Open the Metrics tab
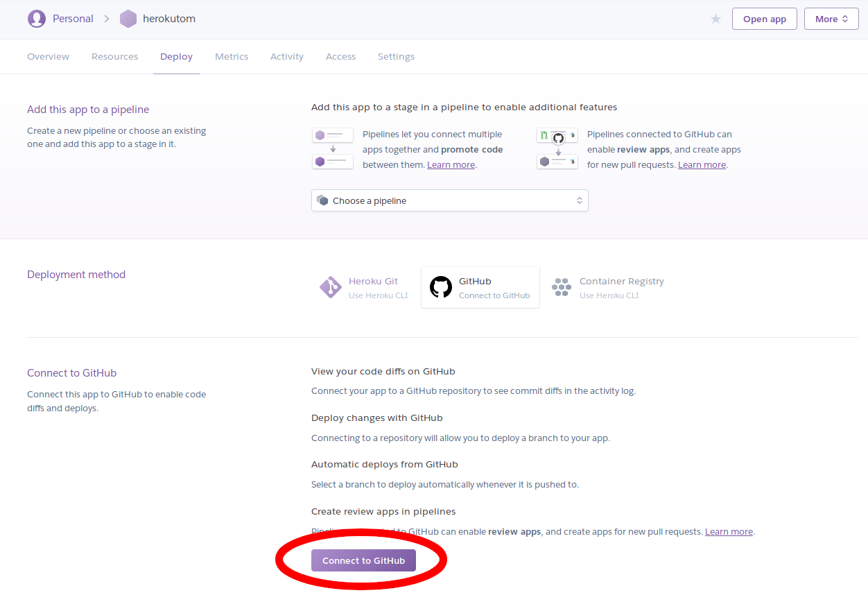This screenshot has width=868, height=611. click(x=232, y=57)
